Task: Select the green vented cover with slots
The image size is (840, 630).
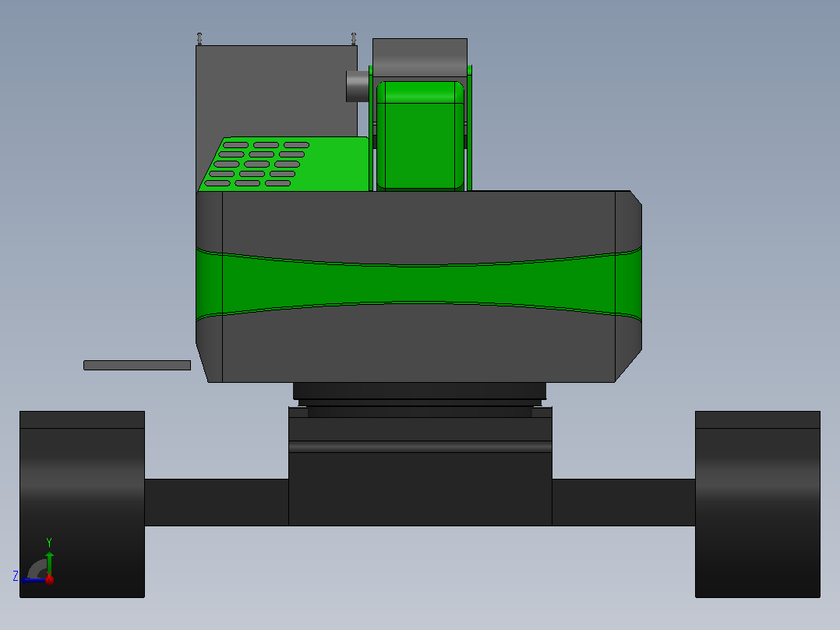Action: point(284,164)
